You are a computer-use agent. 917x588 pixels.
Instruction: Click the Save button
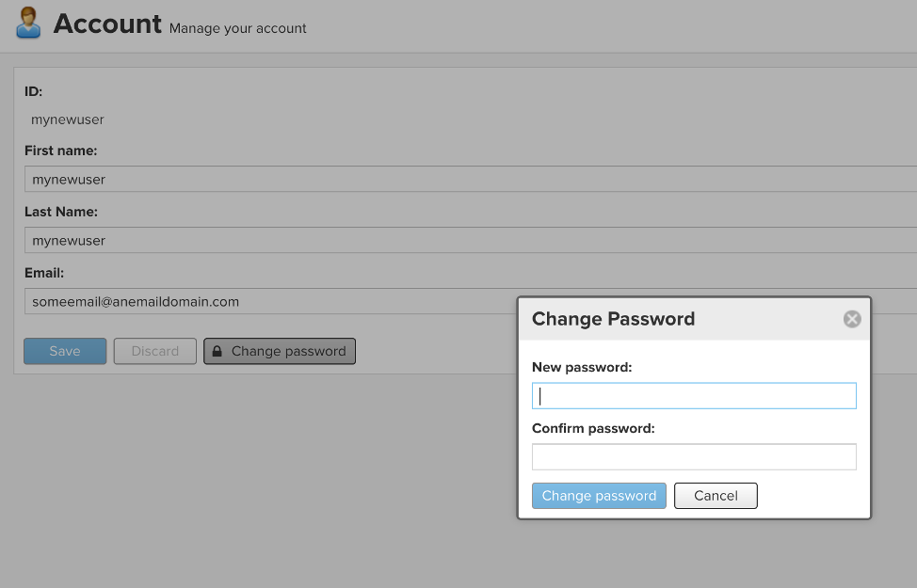[x=65, y=351]
